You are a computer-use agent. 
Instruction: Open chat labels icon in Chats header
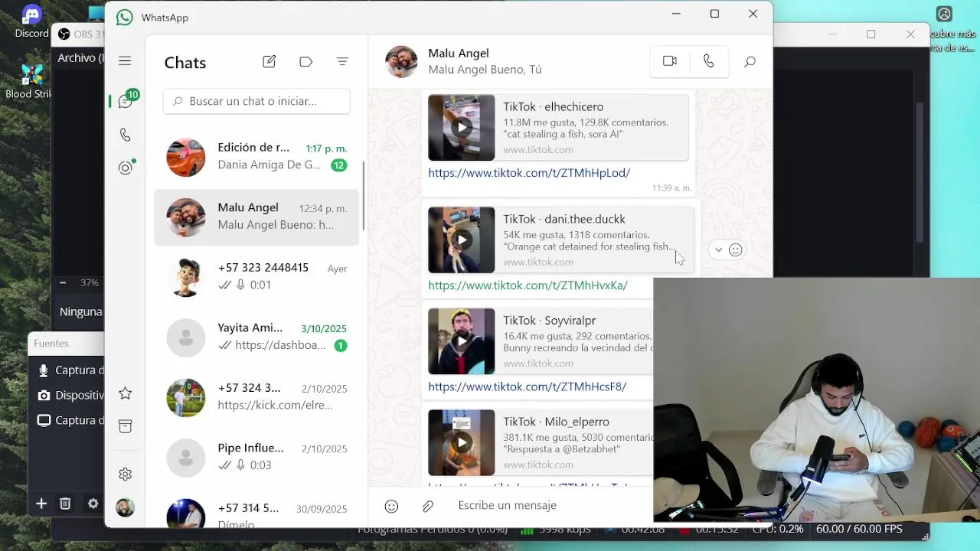(x=305, y=62)
